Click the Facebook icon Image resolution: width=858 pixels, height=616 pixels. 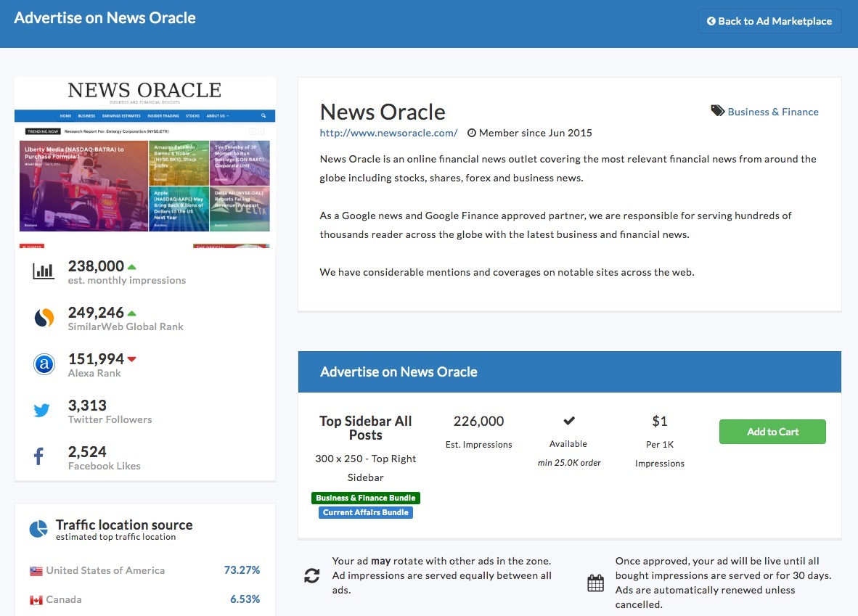coord(39,456)
